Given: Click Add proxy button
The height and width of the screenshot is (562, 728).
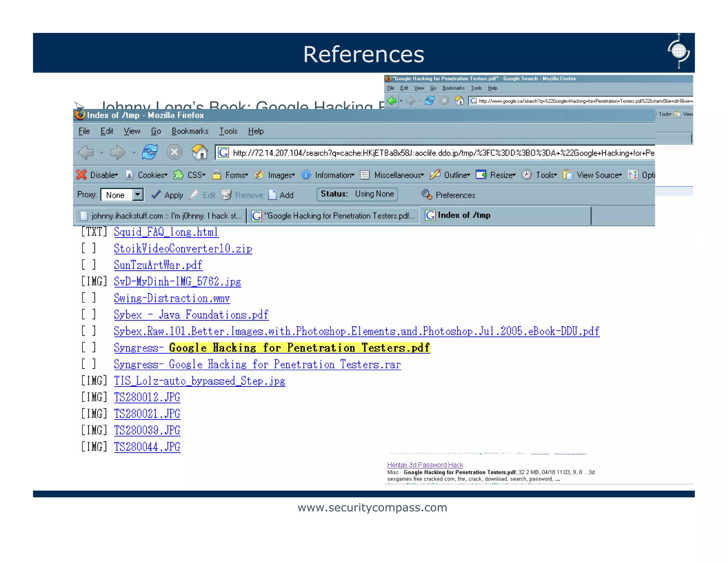Looking at the screenshot, I should click(281, 195).
